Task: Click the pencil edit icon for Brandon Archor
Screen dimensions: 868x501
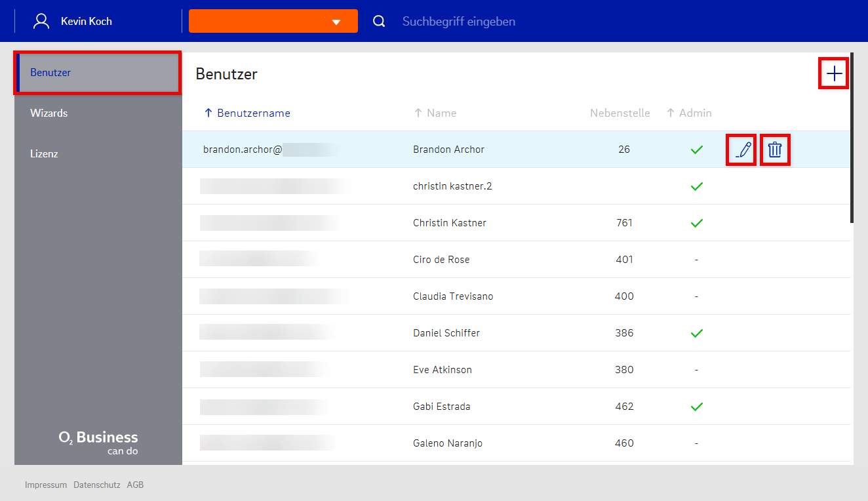Action: point(741,150)
